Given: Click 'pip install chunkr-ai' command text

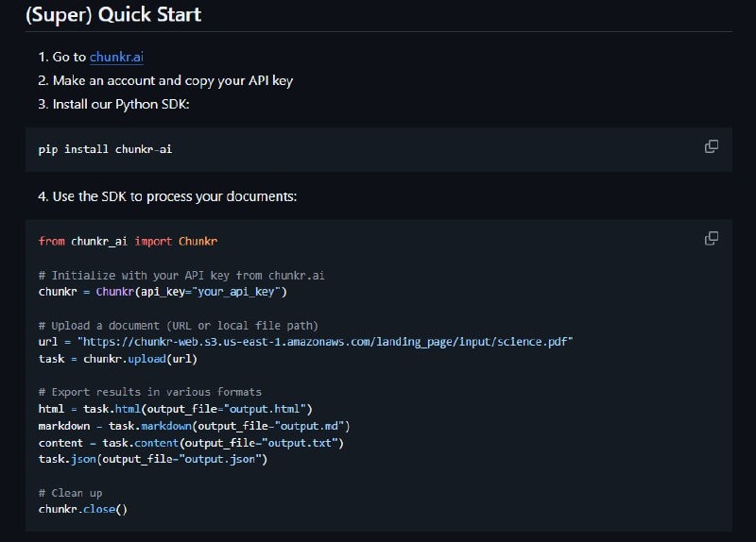Looking at the screenshot, I should click(105, 149).
